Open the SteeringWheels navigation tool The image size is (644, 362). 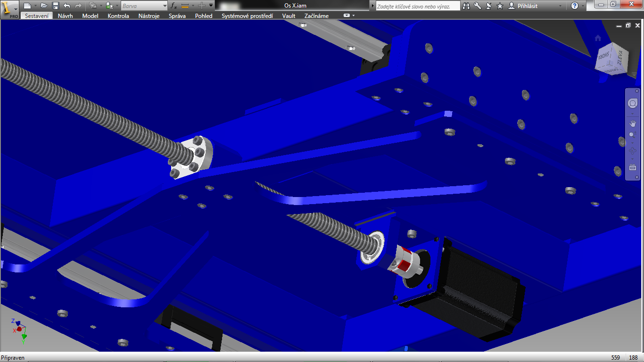(632, 103)
